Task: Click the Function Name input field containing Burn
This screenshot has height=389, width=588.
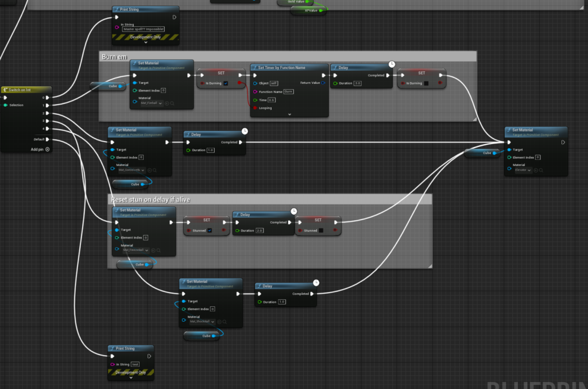Action: [x=289, y=91]
